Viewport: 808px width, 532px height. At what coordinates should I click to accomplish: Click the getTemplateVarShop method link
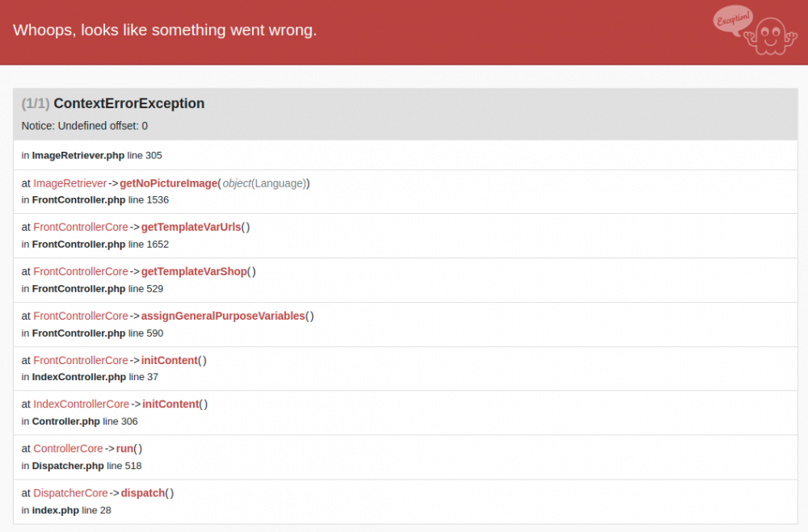coord(193,271)
